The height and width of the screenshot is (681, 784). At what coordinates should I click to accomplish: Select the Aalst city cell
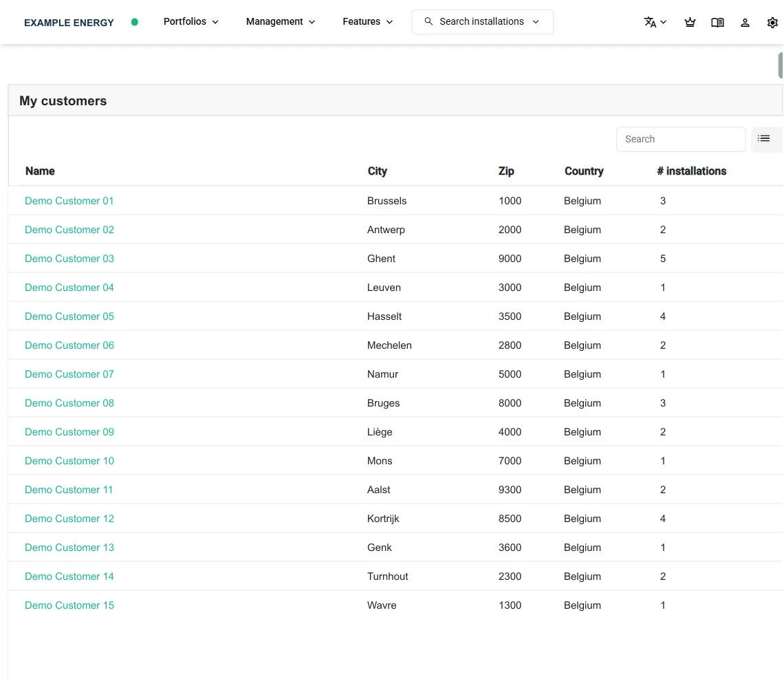point(378,490)
